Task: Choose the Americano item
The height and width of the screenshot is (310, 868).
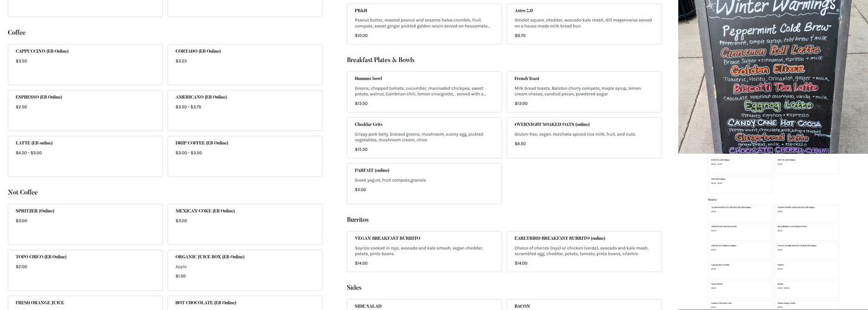Action: pos(245,110)
